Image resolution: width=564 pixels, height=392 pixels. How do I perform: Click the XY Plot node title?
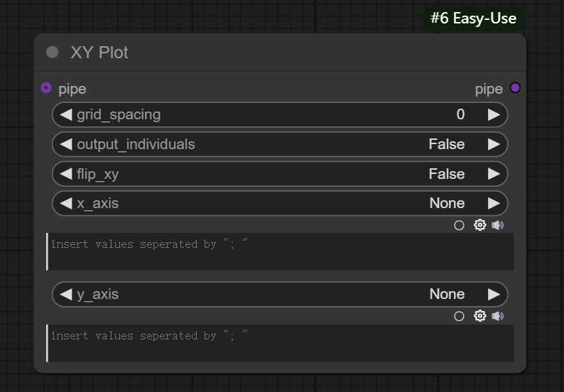pos(99,53)
